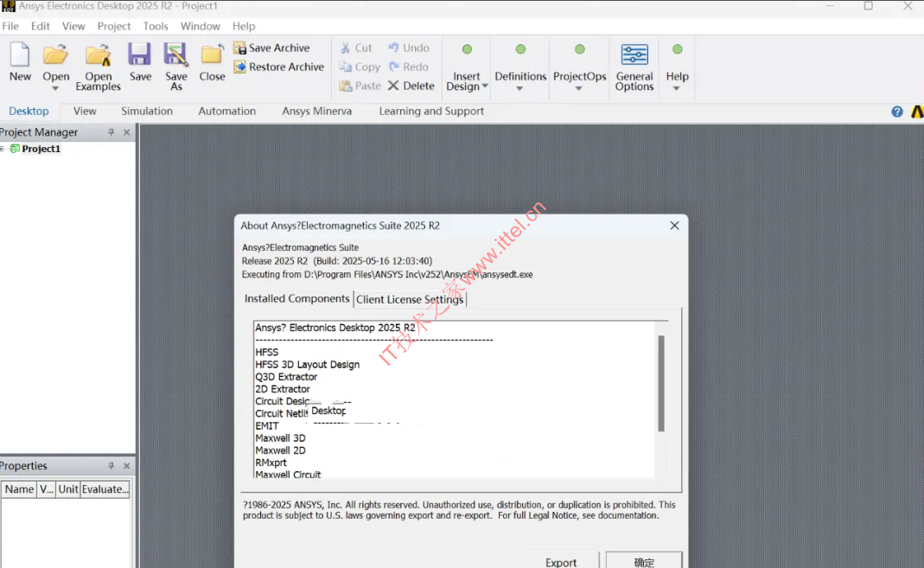Click the Save Archive icon
This screenshot has height=568, width=924.
point(239,48)
